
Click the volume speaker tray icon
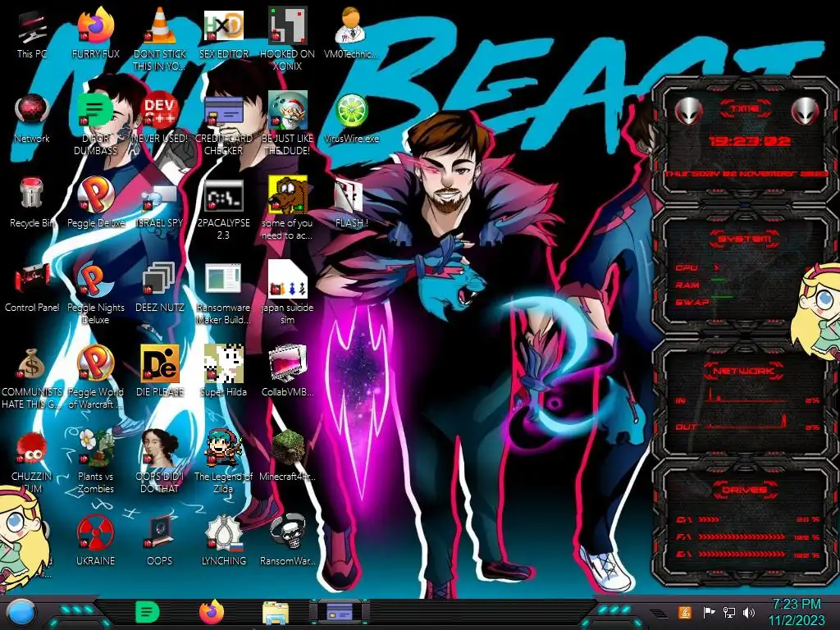tap(748, 612)
